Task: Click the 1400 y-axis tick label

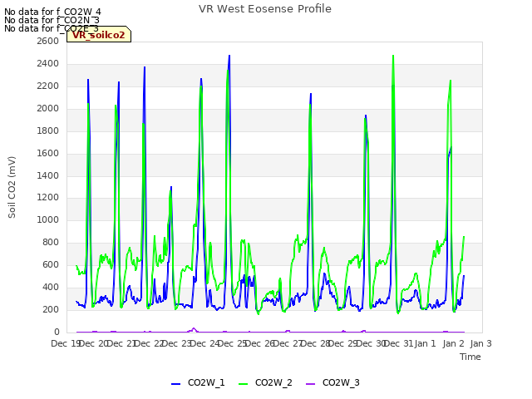Action: click(x=48, y=175)
